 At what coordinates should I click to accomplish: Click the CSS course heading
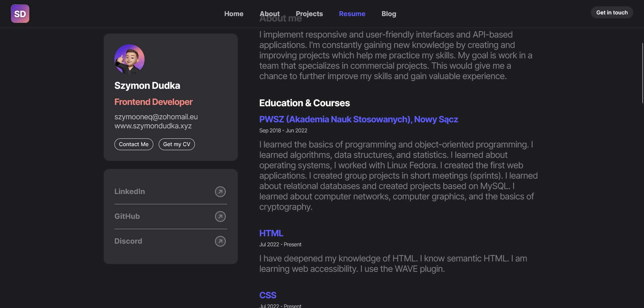267,295
